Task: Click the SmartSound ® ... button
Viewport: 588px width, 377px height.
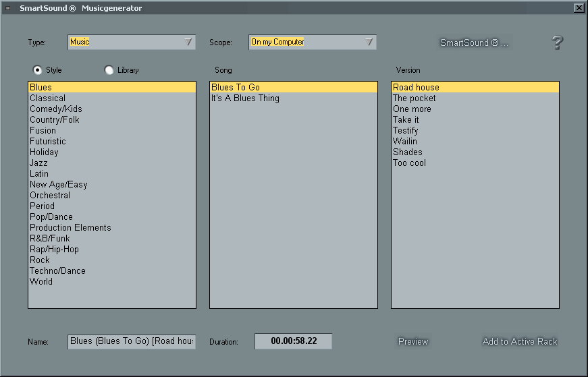Action: (x=474, y=42)
